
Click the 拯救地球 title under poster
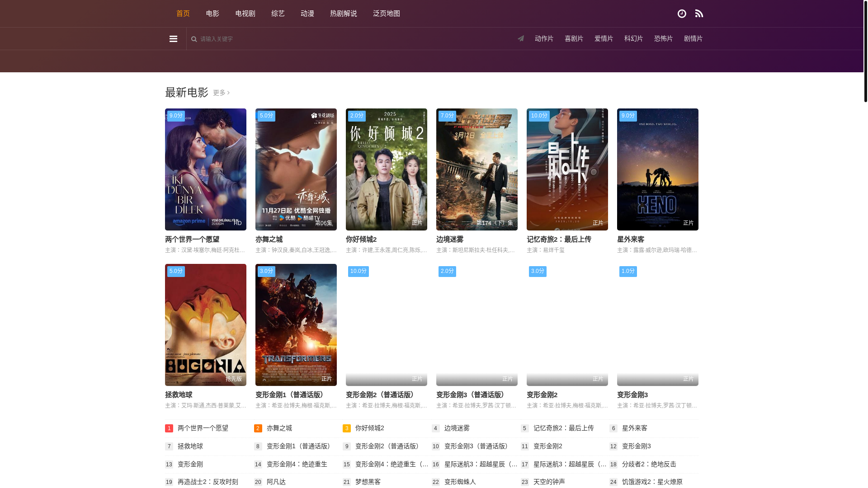[x=179, y=395]
